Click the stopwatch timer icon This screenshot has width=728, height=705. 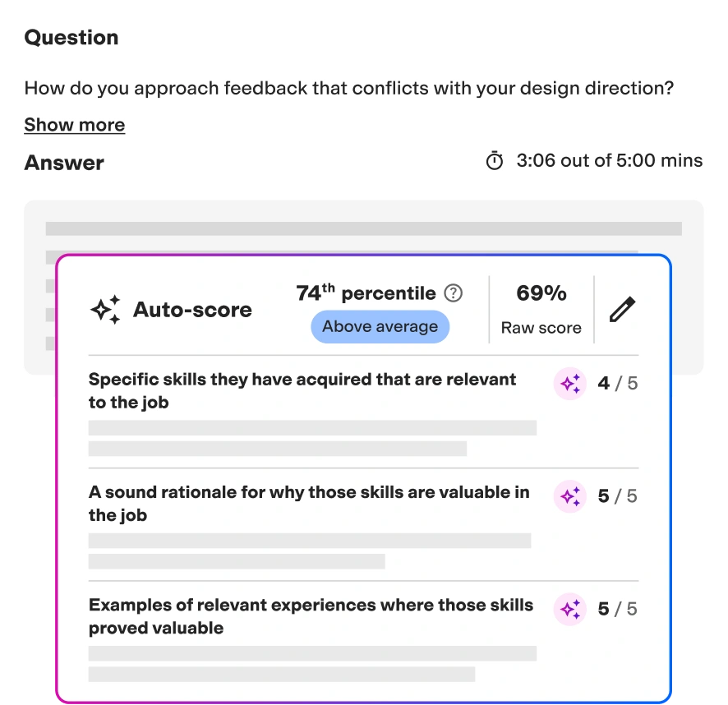click(x=495, y=161)
